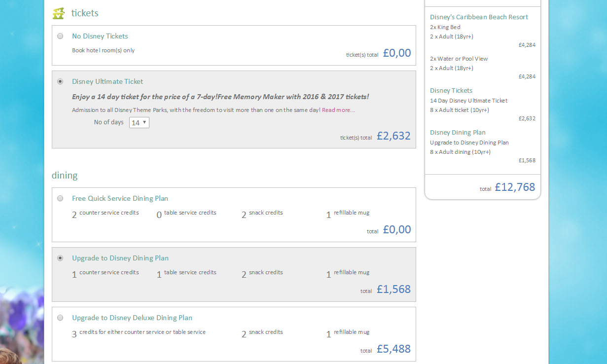Select the No Disney Tickets radio button

[60, 36]
